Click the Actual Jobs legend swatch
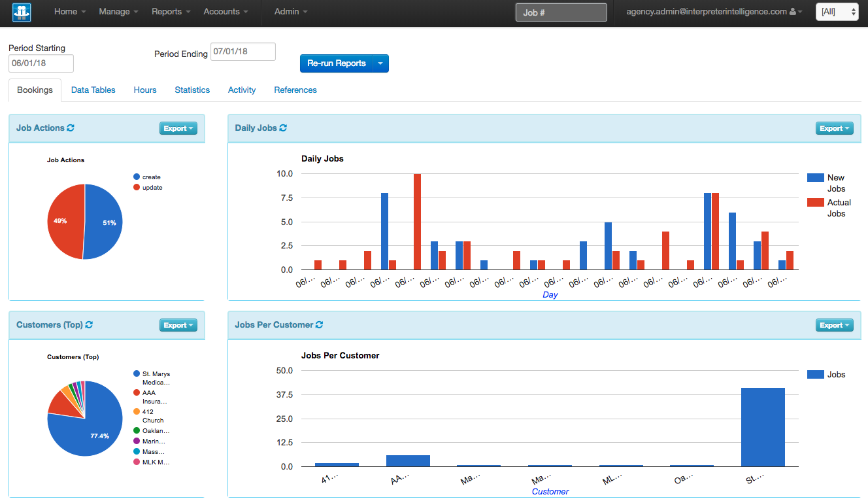The height and width of the screenshot is (501, 868). 816,203
